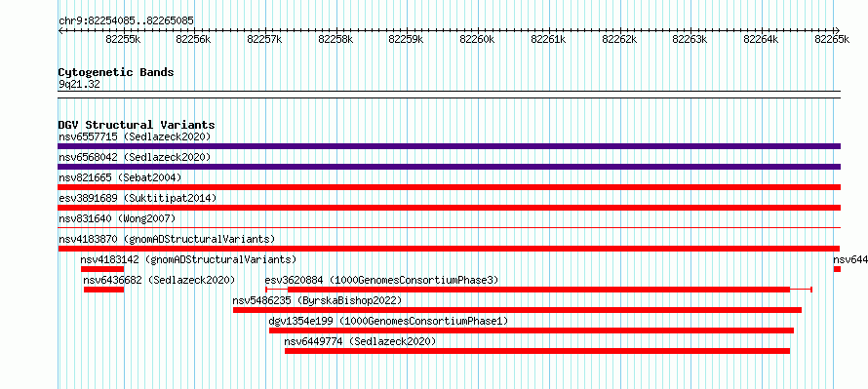868x389 pixels.
Task: Click the DGV Structural Variants track title
Action: (137, 125)
